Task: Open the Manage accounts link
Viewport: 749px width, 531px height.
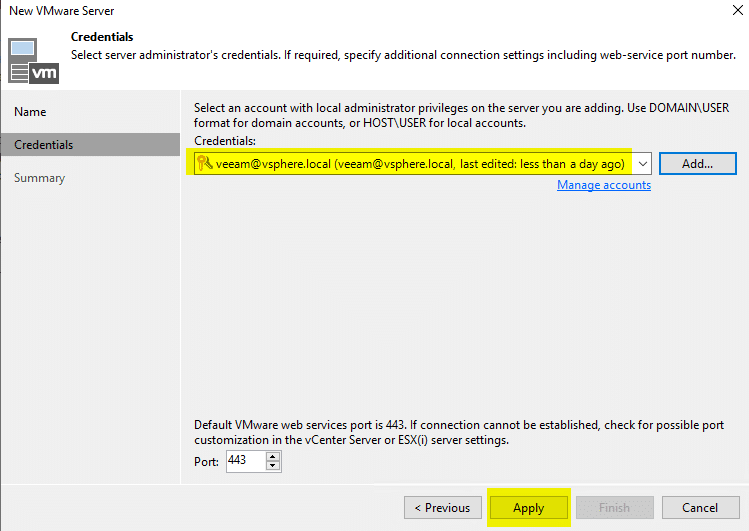Action: click(x=604, y=185)
